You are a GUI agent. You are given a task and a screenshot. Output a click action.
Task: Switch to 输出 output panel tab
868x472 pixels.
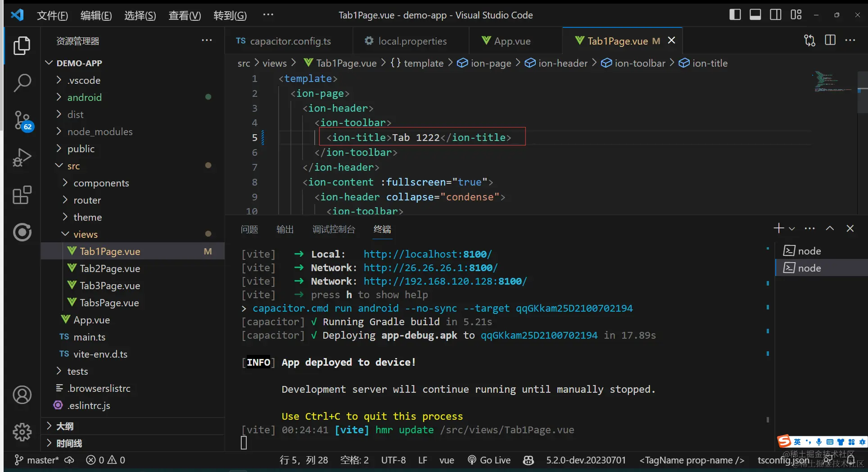285,229
